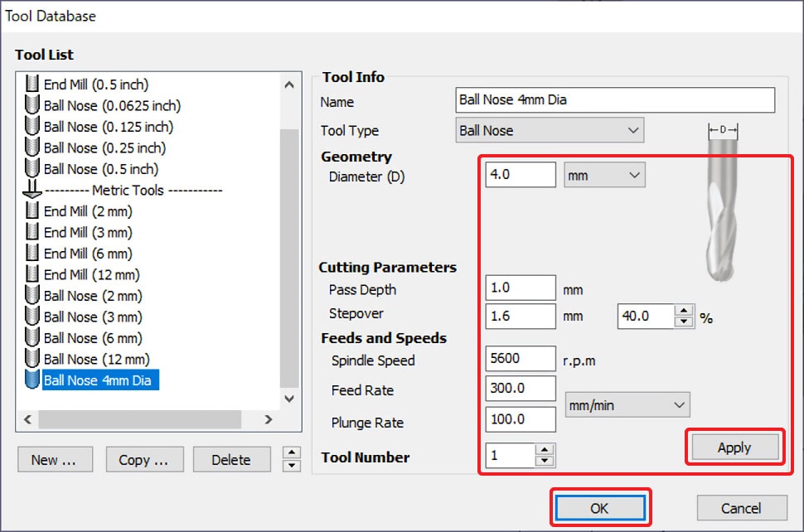
Task: Expand the mm/min feed units dropdown
Action: [627, 405]
